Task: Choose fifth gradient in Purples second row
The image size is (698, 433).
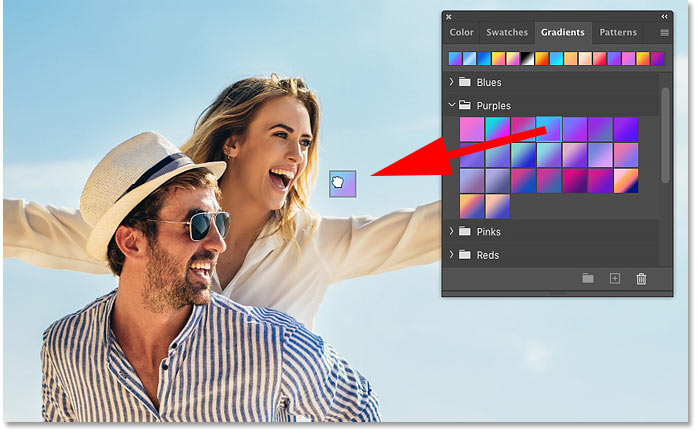Action: [575, 155]
